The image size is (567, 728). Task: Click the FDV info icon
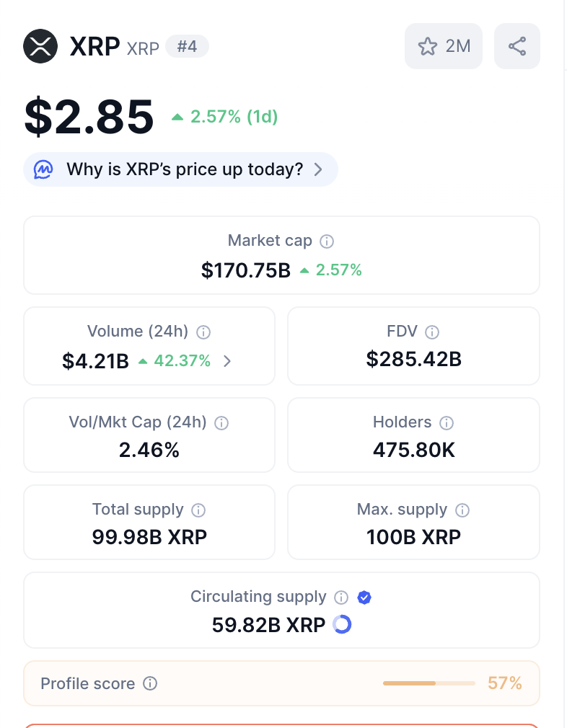432,332
